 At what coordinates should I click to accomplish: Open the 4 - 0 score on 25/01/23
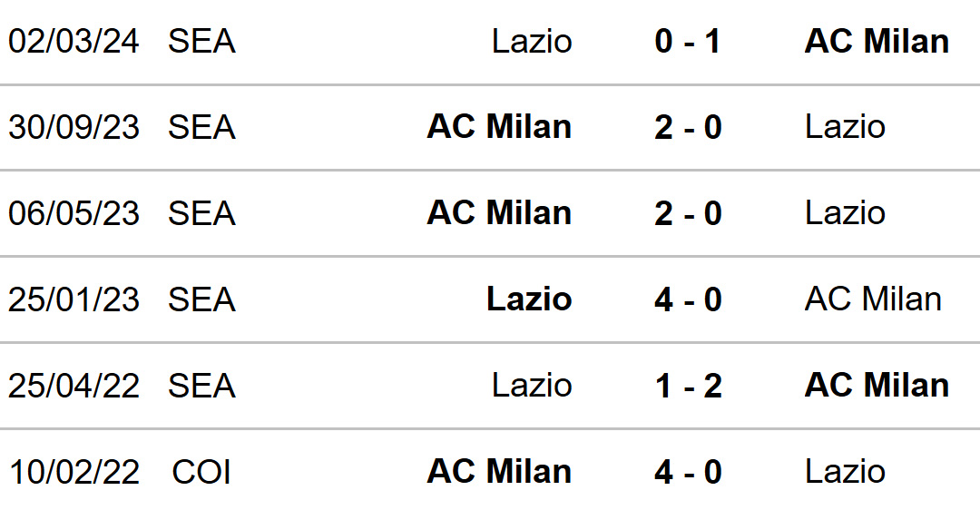(x=688, y=299)
